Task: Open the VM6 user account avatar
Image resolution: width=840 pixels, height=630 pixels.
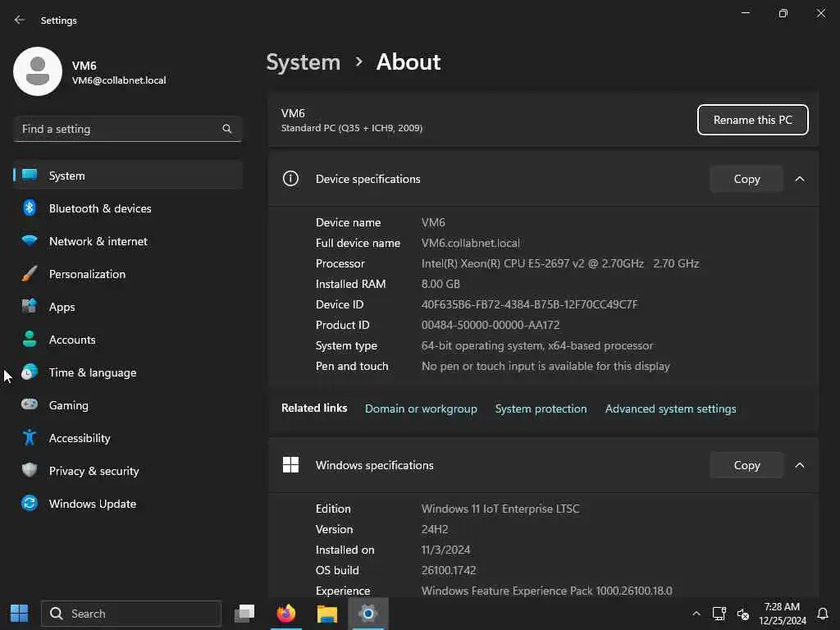Action: click(x=38, y=71)
